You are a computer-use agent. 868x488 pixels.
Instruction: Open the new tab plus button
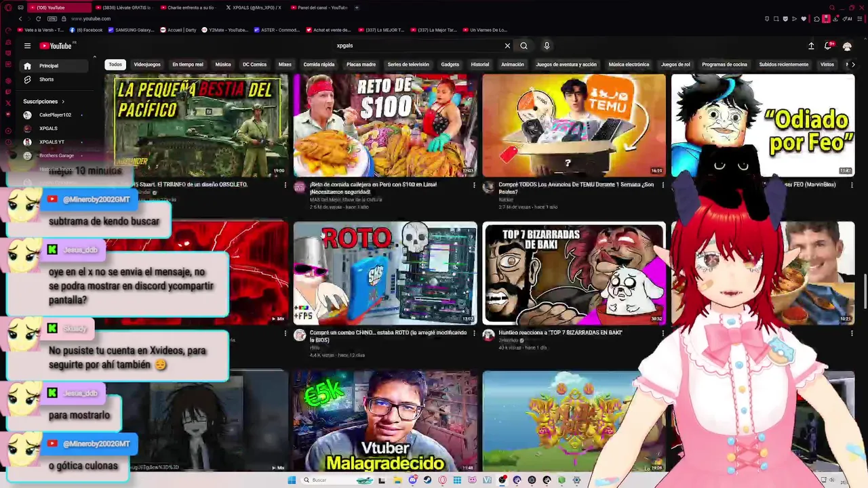(x=357, y=7)
